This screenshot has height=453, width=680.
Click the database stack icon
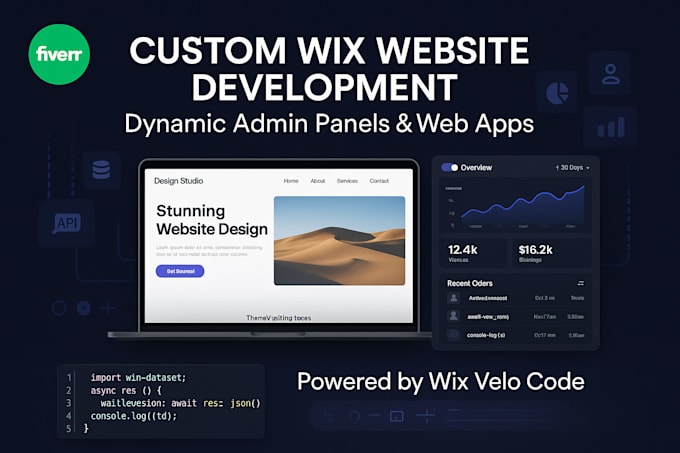pos(101,169)
